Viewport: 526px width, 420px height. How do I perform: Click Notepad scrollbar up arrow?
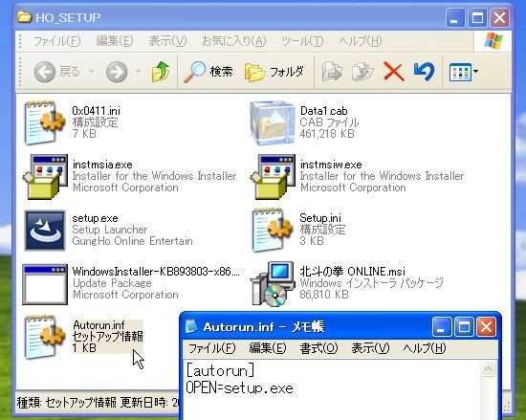pos(488,369)
